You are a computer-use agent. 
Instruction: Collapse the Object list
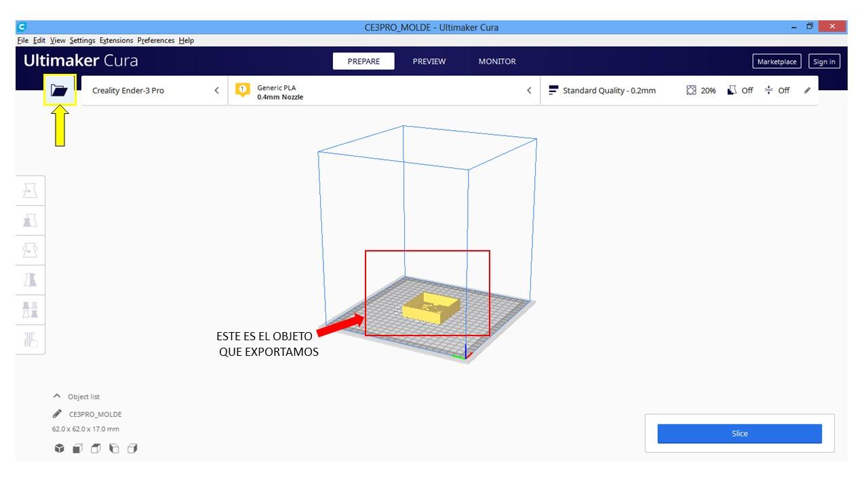(57, 396)
